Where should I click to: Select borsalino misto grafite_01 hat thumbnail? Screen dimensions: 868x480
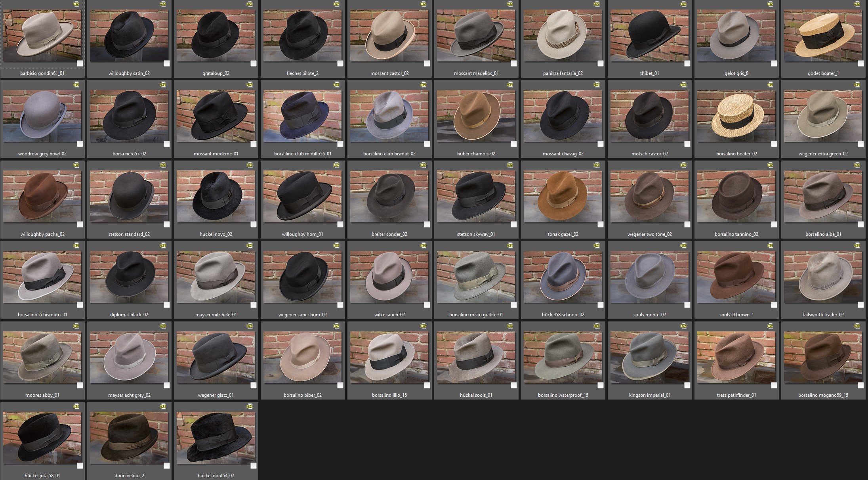click(476, 277)
